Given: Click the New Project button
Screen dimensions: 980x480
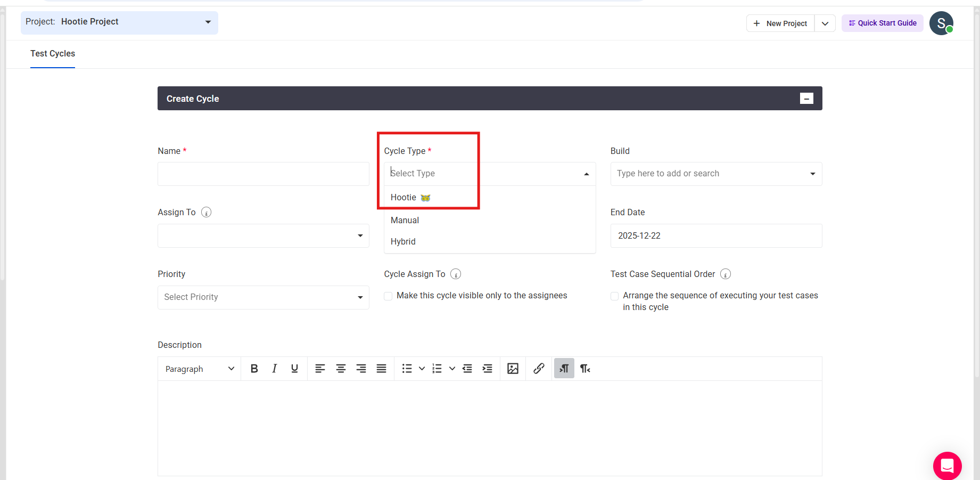Looking at the screenshot, I should tap(780, 23).
